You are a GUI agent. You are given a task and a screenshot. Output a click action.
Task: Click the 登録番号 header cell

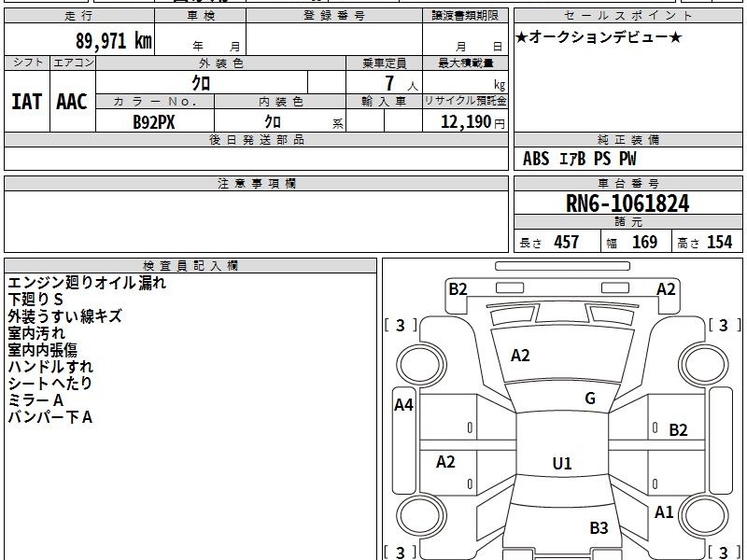point(334,16)
